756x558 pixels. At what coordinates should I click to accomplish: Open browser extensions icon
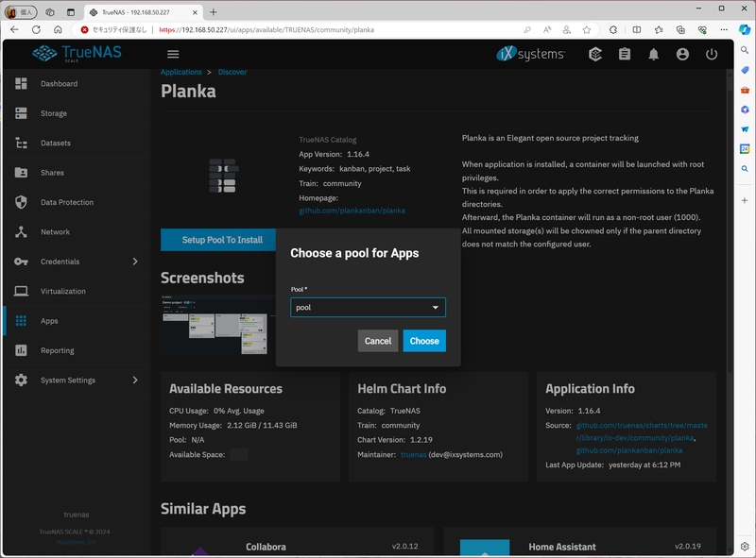point(613,30)
